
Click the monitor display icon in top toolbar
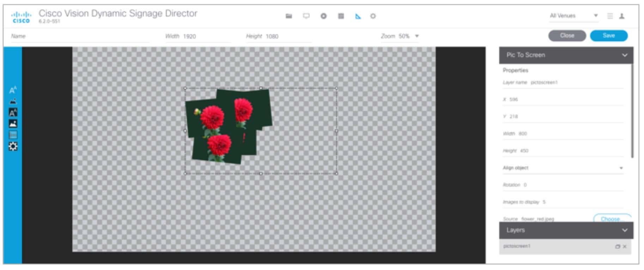tap(306, 16)
